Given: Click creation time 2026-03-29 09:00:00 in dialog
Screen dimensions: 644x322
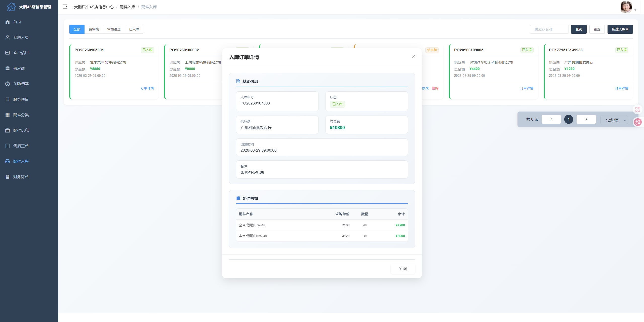Looking at the screenshot, I should [258, 150].
